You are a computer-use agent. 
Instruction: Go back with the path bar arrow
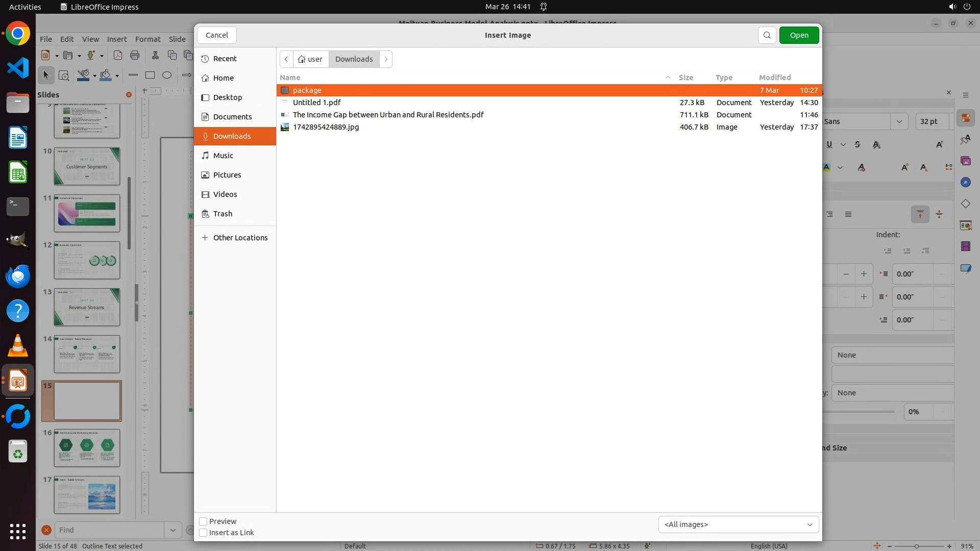pyautogui.click(x=286, y=59)
